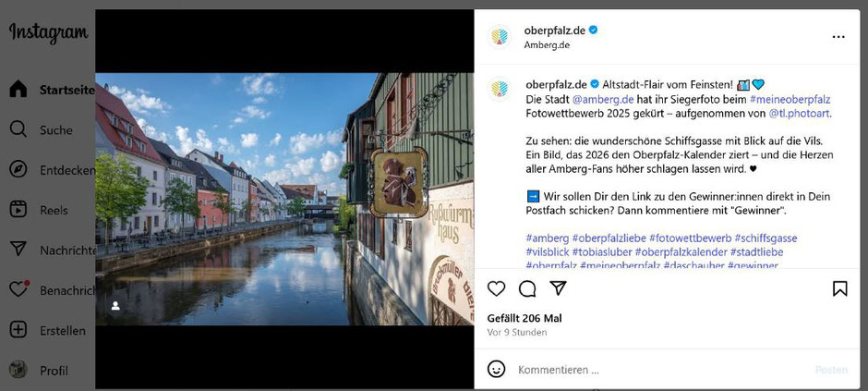This screenshot has height=391, width=868.
Task: Open the Entdecken compass icon
Action: click(x=18, y=169)
